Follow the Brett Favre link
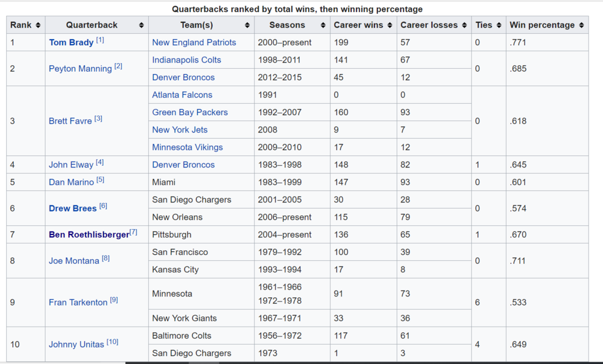Viewport: 603px width, 364px height. point(70,121)
